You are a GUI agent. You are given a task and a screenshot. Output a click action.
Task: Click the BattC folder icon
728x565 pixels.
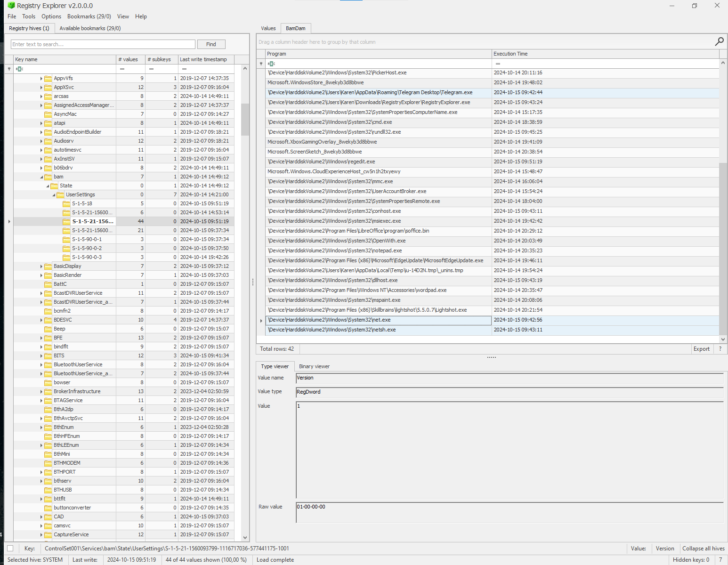(x=48, y=284)
